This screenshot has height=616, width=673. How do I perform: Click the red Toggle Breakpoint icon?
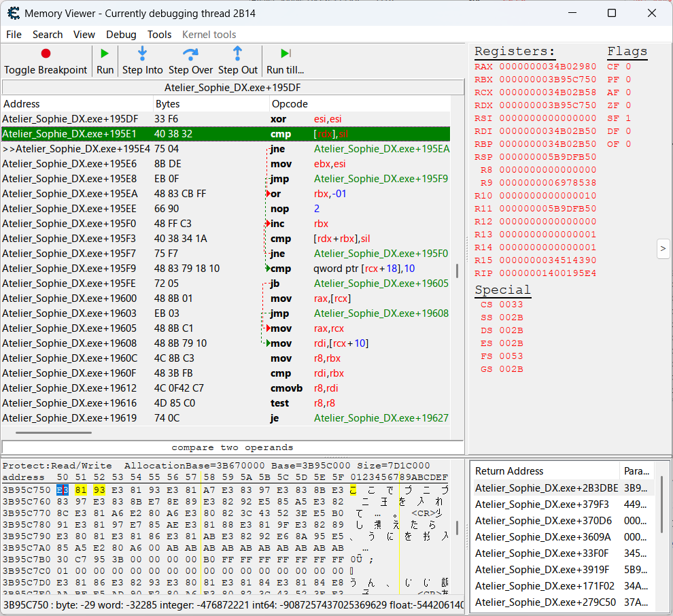pos(46,54)
